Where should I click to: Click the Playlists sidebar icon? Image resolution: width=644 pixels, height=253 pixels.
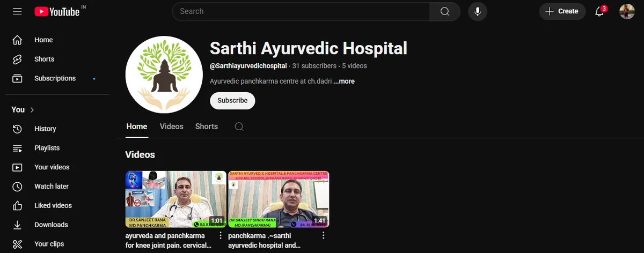(x=17, y=148)
